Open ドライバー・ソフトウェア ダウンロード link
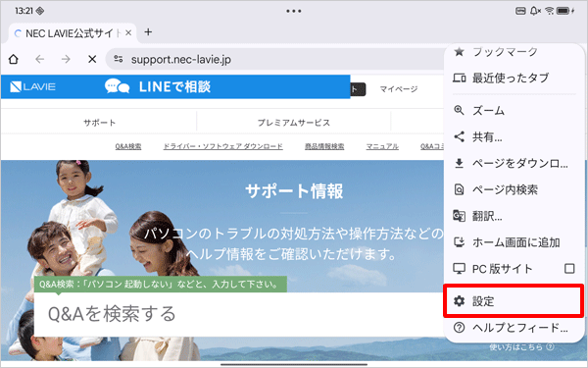Image resolution: width=588 pixels, height=368 pixels. 222,146
